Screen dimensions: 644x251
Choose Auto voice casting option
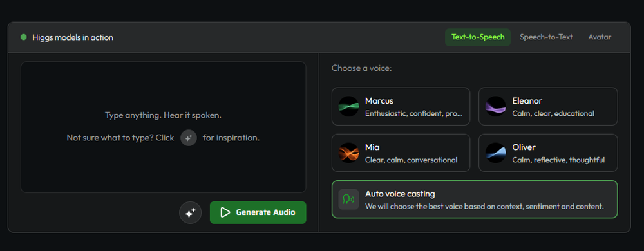pos(475,200)
